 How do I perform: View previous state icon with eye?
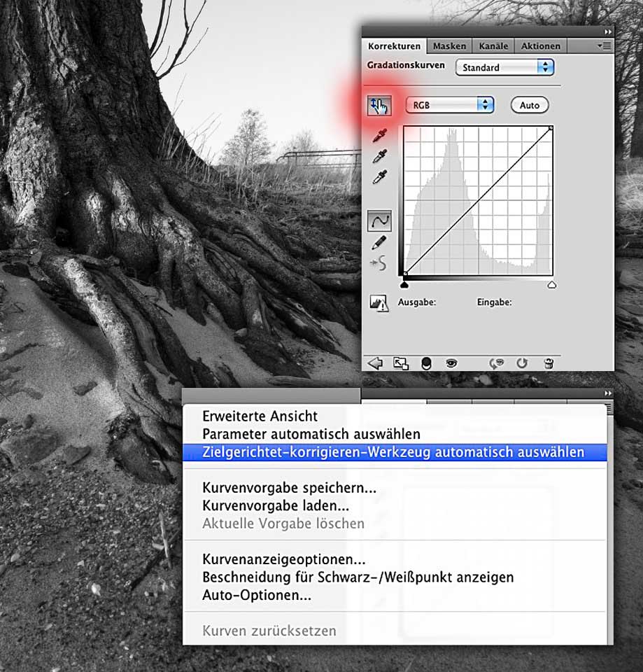tap(496, 363)
